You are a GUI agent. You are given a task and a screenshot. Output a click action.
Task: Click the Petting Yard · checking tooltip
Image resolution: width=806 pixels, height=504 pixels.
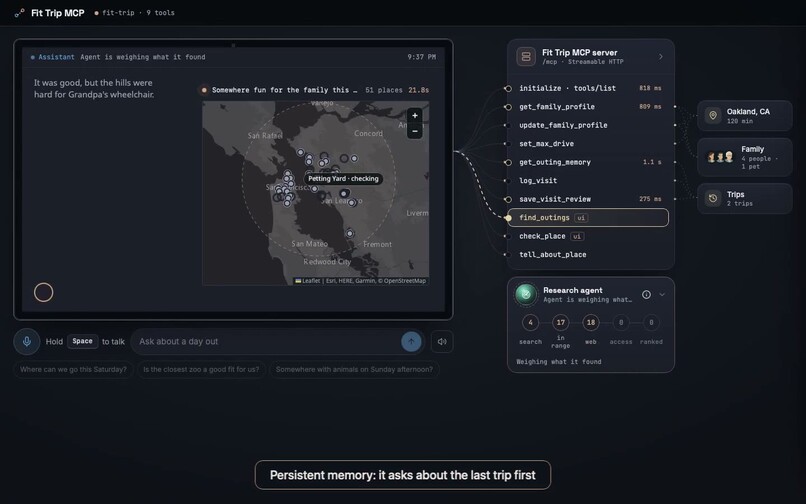(343, 178)
